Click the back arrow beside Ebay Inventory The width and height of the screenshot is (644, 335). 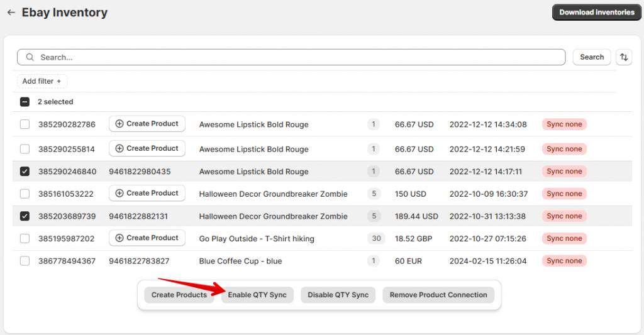(11, 13)
